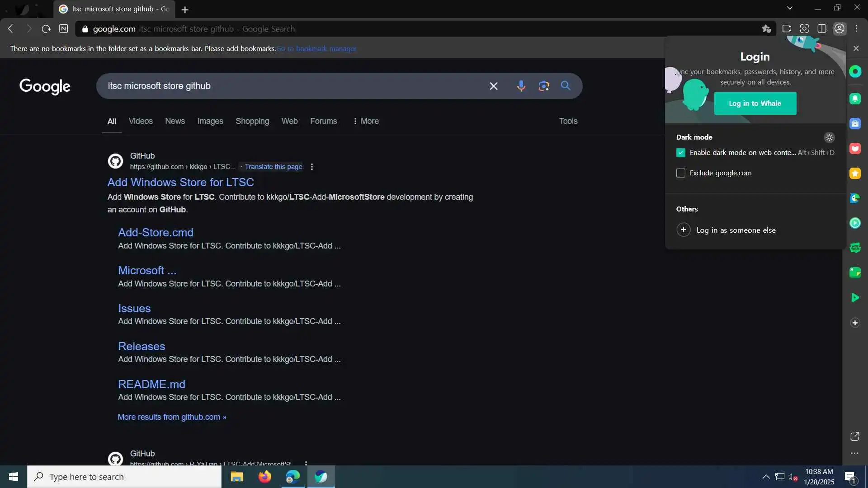Open options for first GitHub result
The width and height of the screenshot is (868, 488).
coord(312,167)
